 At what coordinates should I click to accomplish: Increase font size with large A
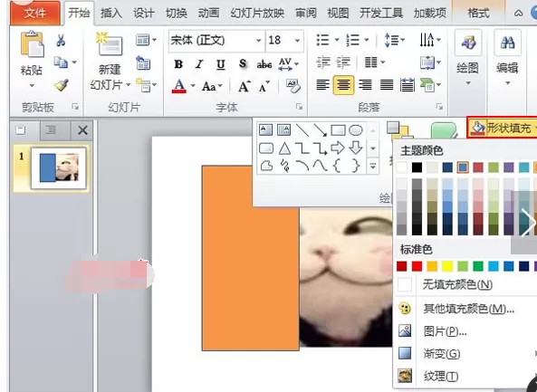245,86
